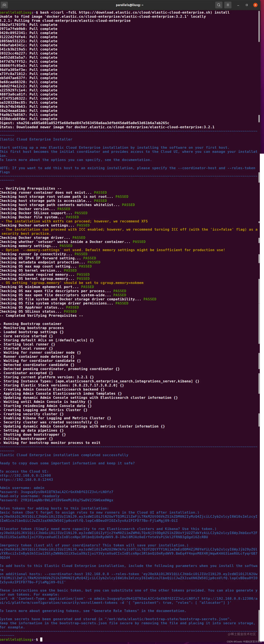
Task: Click the readonly password beginning '2YR101aqNbr'
Action: tap(67, 500)
